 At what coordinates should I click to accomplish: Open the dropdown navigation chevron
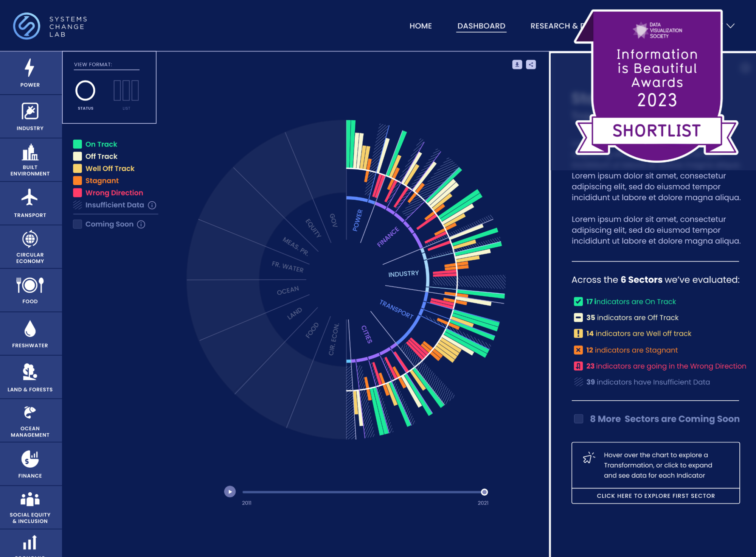pyautogui.click(x=731, y=25)
